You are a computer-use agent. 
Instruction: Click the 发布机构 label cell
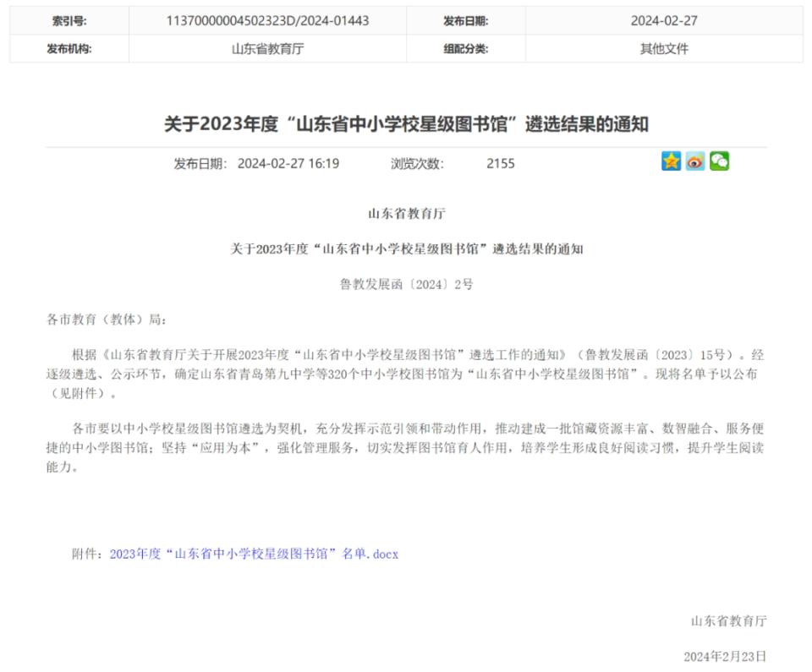(69, 49)
